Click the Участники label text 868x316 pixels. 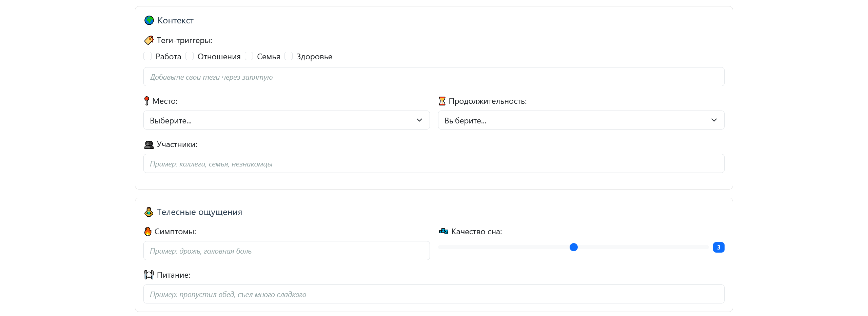(177, 144)
